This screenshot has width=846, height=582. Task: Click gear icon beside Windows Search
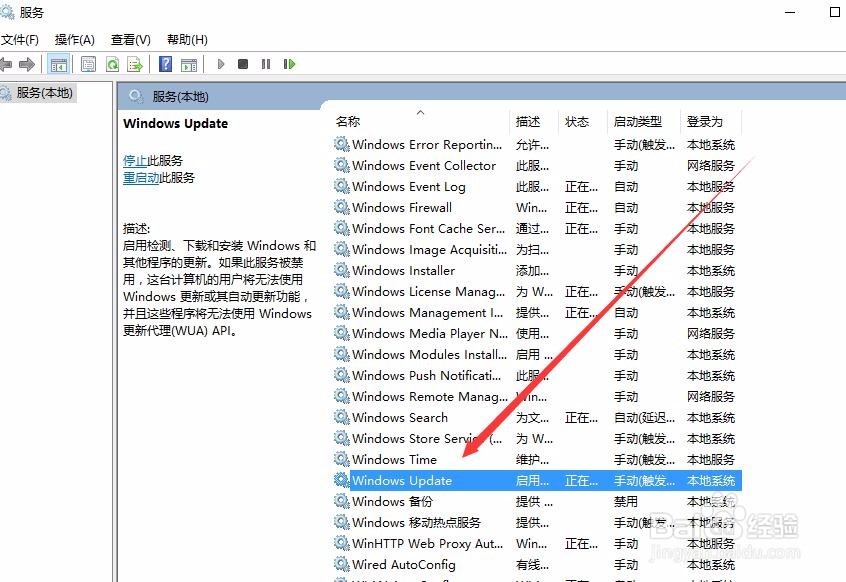click(342, 417)
